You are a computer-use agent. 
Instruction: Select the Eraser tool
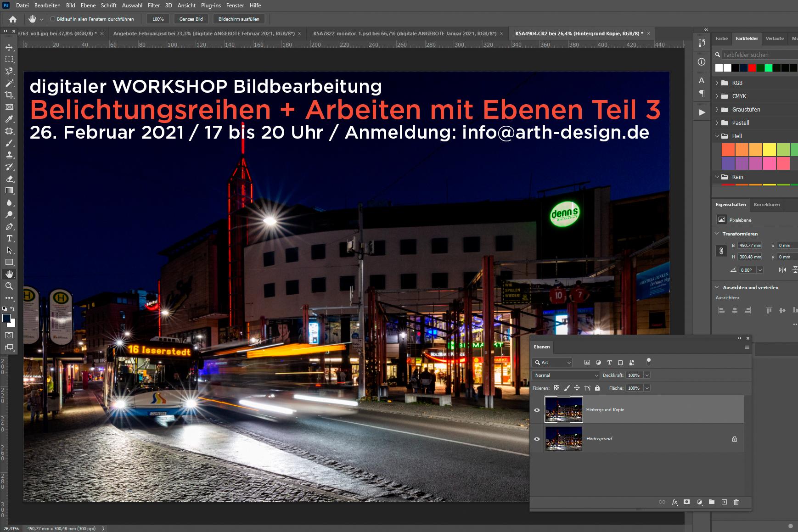click(9, 179)
